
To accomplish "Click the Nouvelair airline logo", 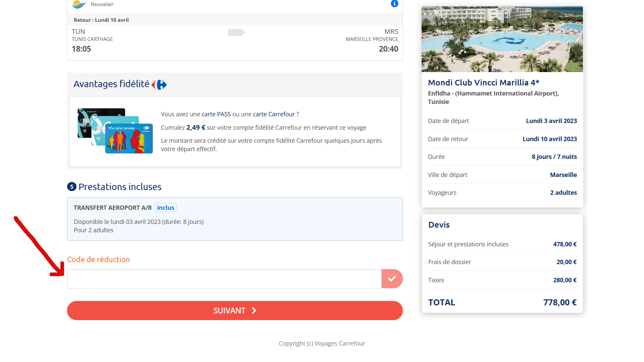I will [x=79, y=4].
